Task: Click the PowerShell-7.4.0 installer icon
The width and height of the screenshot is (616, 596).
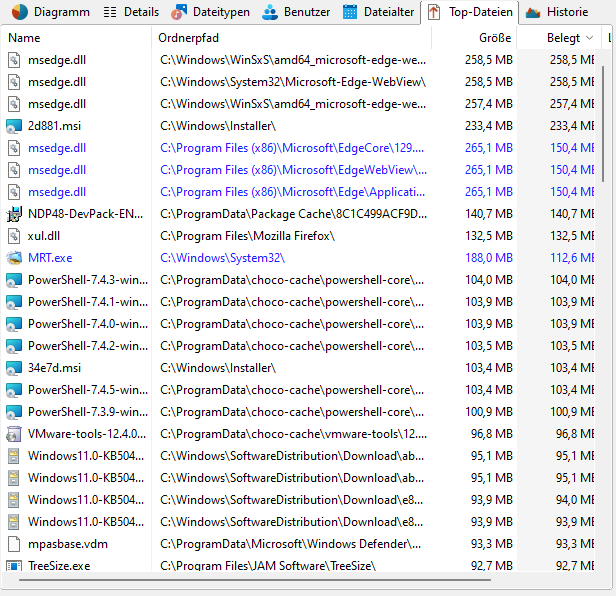Action: point(14,324)
